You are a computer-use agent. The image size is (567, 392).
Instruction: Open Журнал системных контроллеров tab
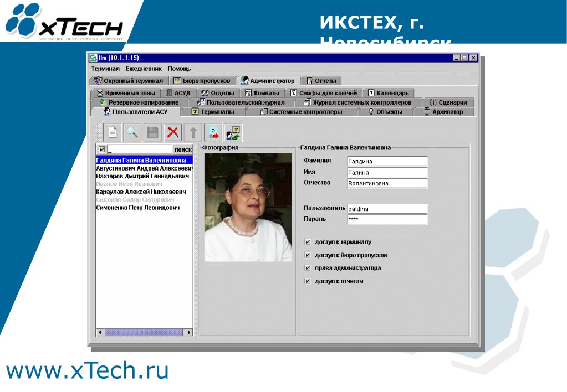point(358,102)
